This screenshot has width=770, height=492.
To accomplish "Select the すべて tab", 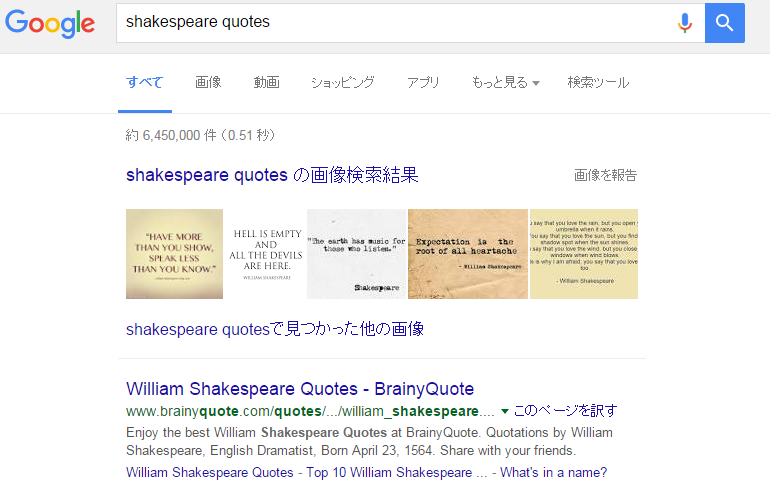I will click(x=144, y=82).
